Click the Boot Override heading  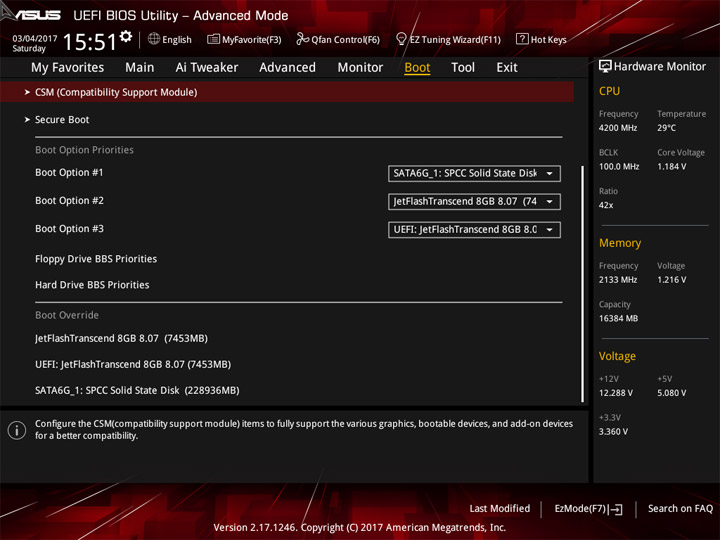(x=67, y=315)
